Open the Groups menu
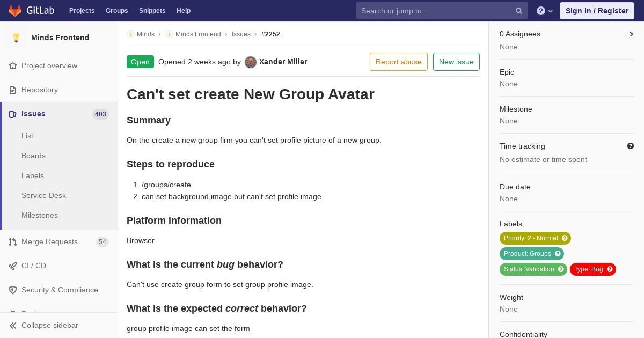 (117, 11)
